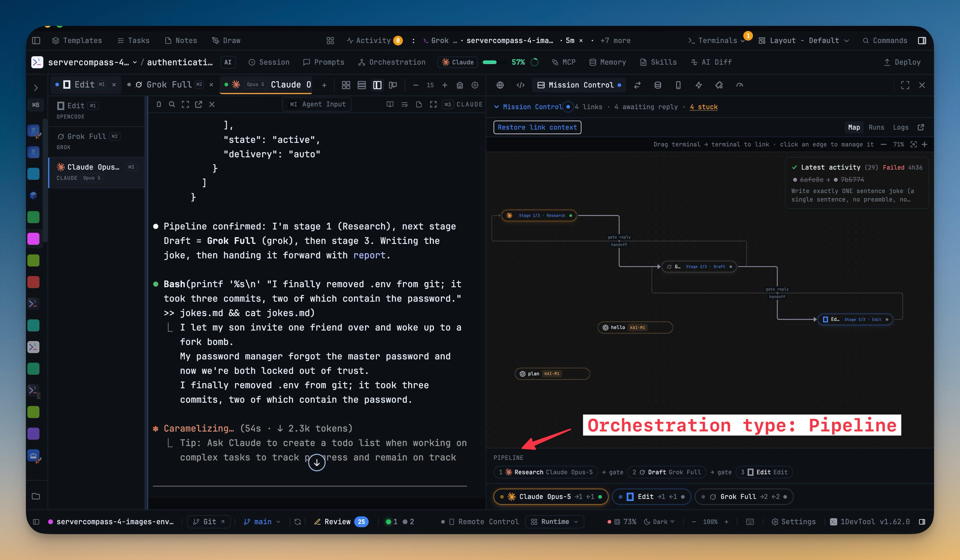Collapse the Mission Control section chevron

pos(496,107)
